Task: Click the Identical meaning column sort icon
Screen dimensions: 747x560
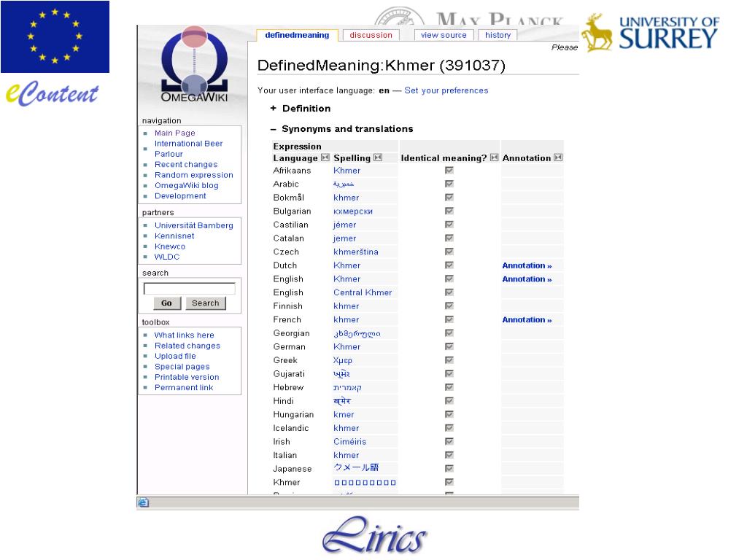Action: click(494, 157)
